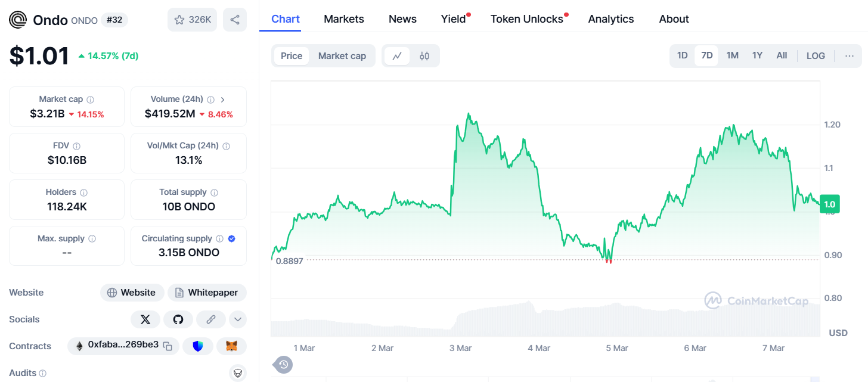Expand more social links chevron
868x382 pixels.
237,319
